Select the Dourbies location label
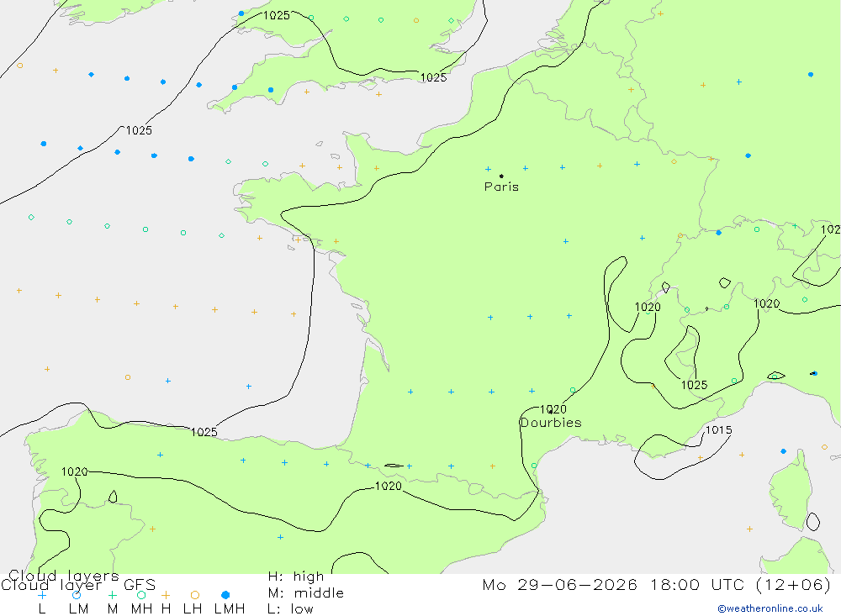The height and width of the screenshot is (616, 841). tap(551, 423)
